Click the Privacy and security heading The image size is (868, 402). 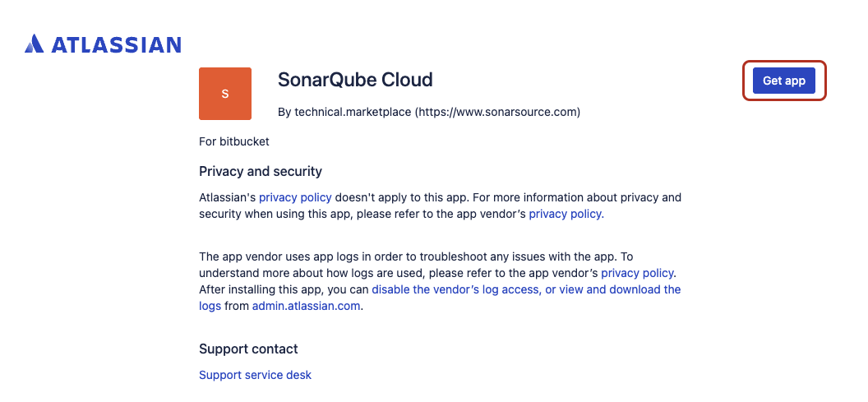tap(261, 171)
